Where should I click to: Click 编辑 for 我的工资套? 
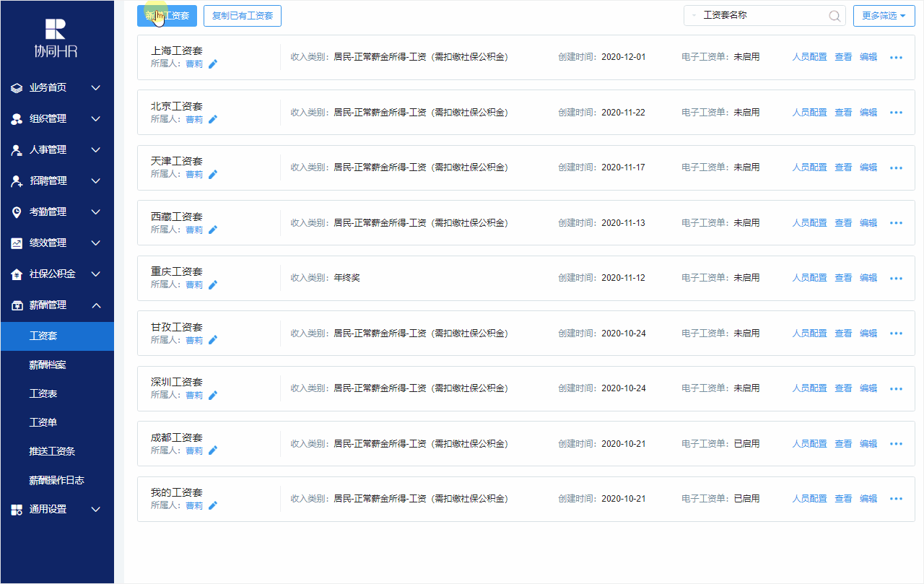click(x=868, y=499)
